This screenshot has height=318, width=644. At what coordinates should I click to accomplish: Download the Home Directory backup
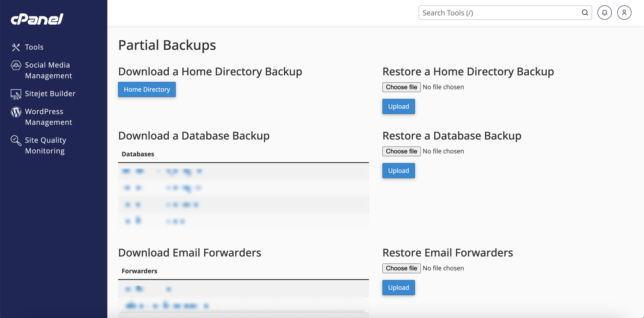click(147, 89)
